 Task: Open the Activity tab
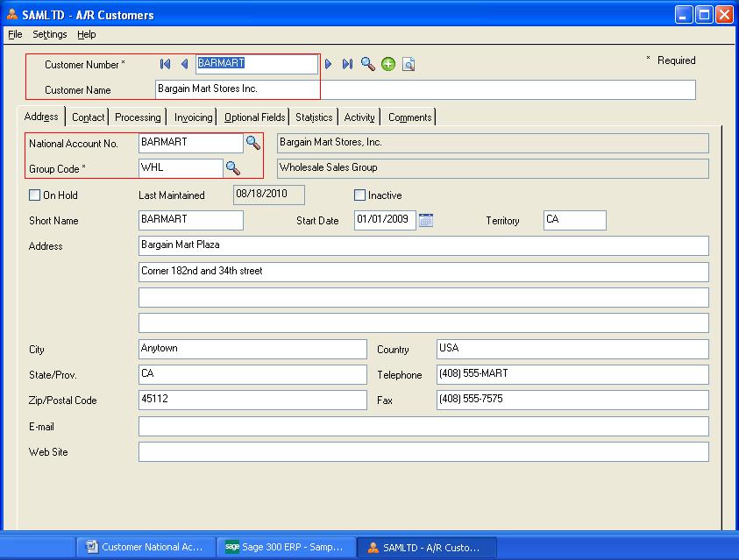pyautogui.click(x=359, y=117)
